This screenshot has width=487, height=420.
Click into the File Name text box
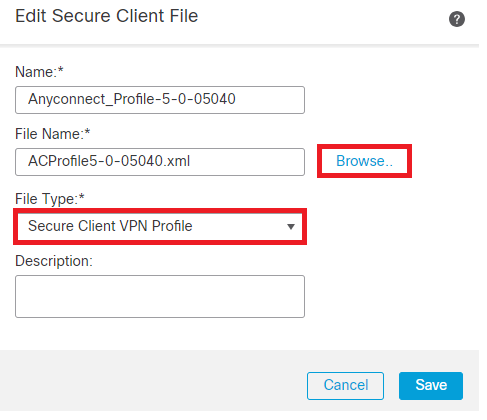coord(160,162)
